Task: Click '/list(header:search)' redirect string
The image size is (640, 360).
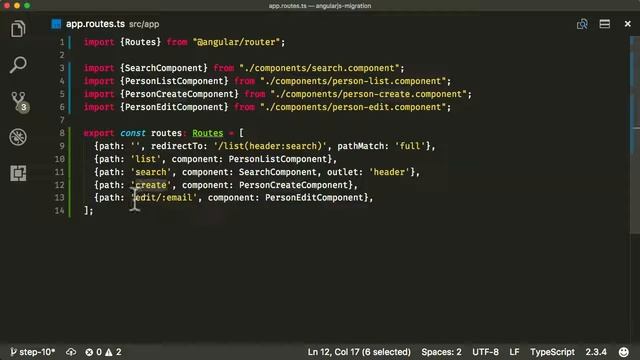Action: click(x=270, y=146)
